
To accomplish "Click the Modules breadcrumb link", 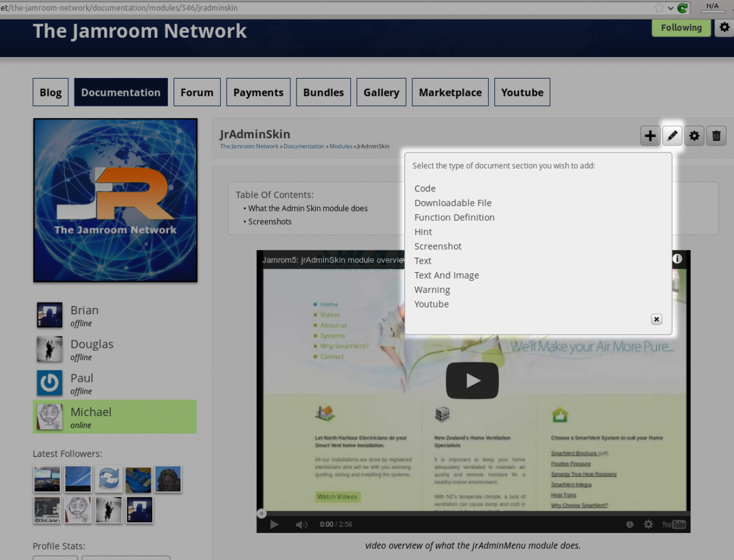I will coord(341,146).
